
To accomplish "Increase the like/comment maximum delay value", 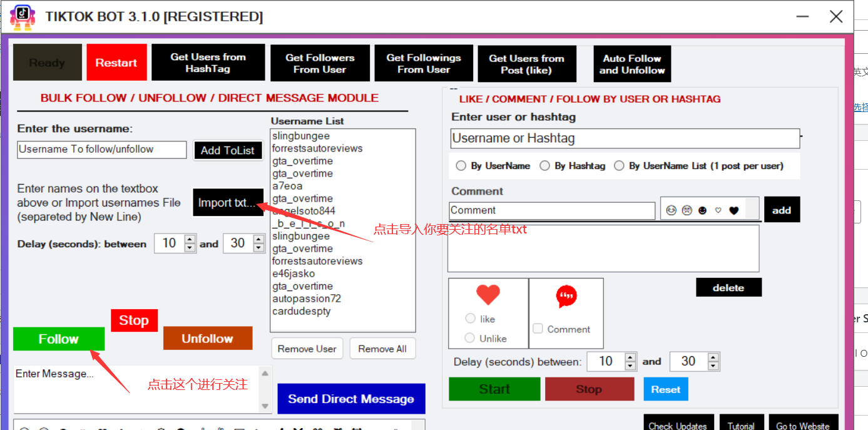I will pos(713,357).
